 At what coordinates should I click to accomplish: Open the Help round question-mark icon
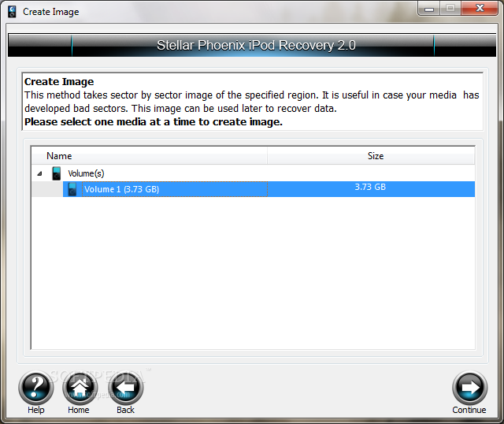pyautogui.click(x=35, y=387)
